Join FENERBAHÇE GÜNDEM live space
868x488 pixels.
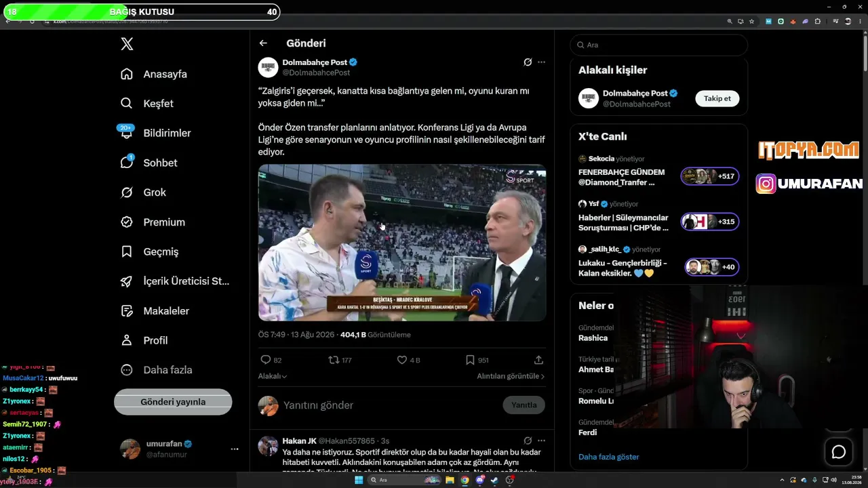[709, 177]
